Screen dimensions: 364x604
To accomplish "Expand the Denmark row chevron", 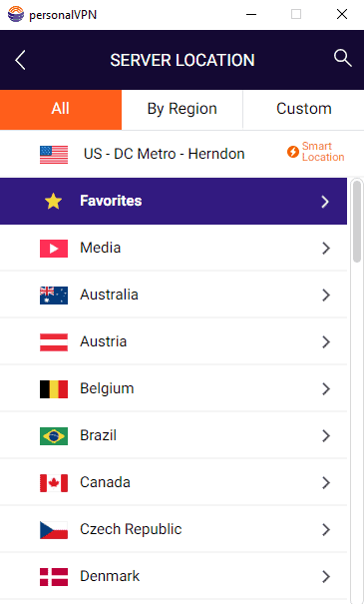I will pos(326,577).
